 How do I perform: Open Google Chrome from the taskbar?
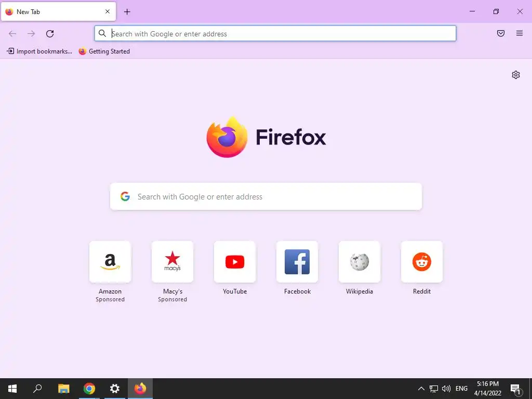[89, 389]
